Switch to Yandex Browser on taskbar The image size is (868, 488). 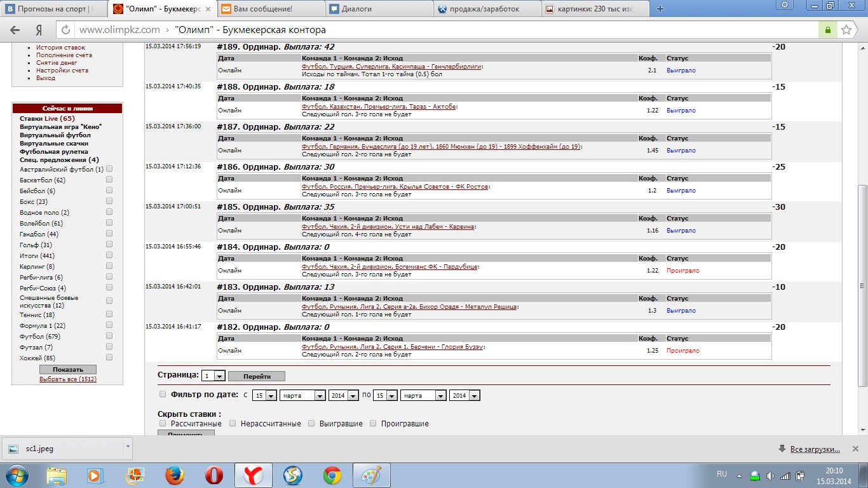coord(253,475)
